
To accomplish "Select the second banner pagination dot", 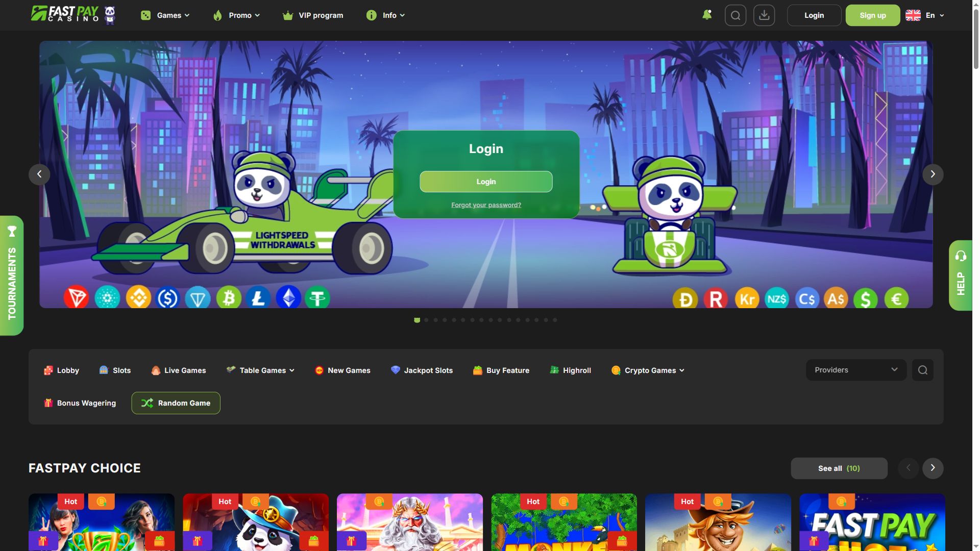I will [426, 320].
